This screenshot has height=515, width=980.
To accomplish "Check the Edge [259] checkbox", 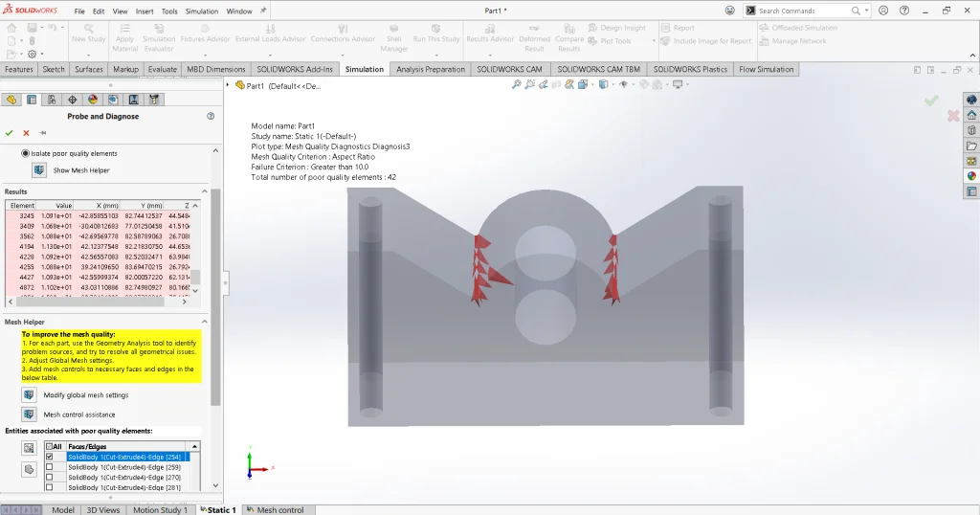I will click(x=50, y=467).
